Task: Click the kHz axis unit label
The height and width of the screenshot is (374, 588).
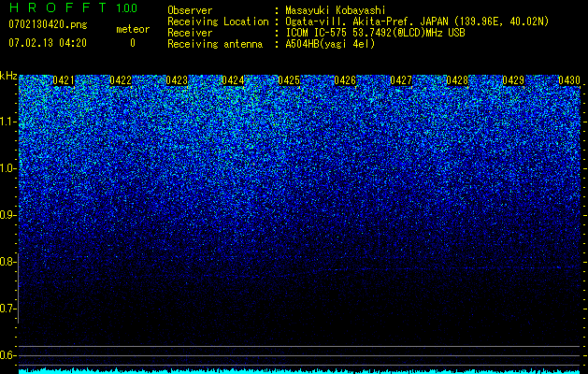Action: (8, 76)
